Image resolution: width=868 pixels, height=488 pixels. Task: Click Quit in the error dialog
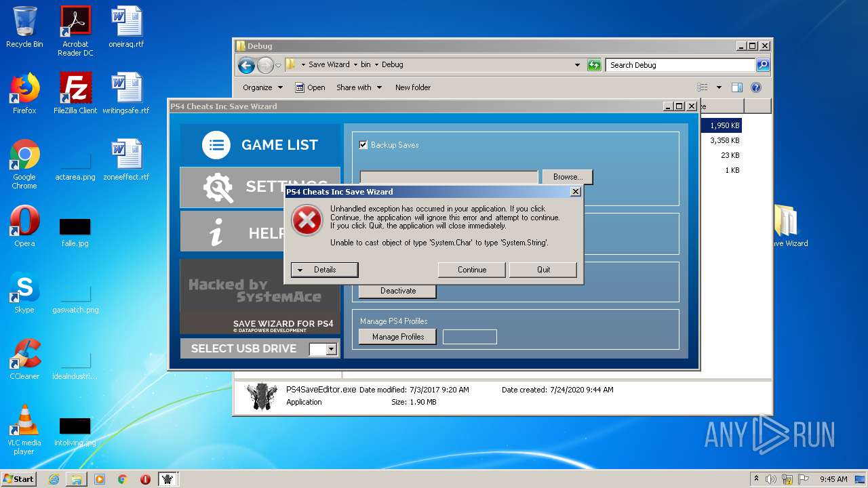coord(544,270)
